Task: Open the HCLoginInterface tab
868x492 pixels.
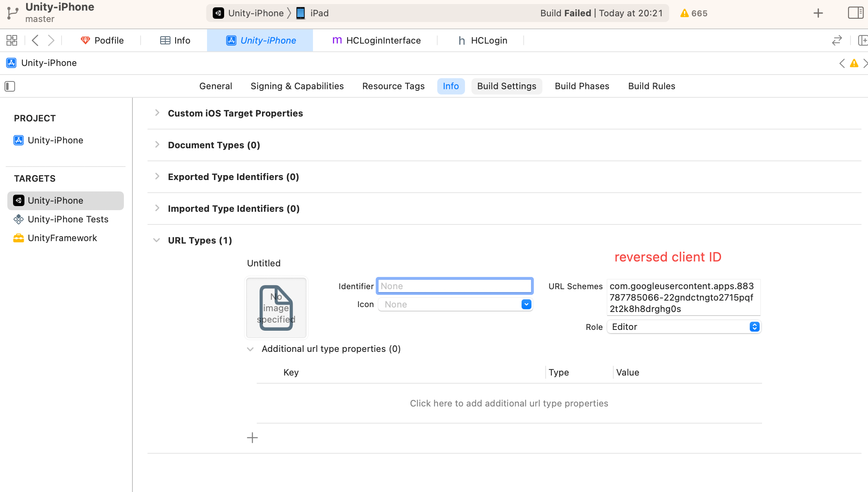Action: (377, 40)
